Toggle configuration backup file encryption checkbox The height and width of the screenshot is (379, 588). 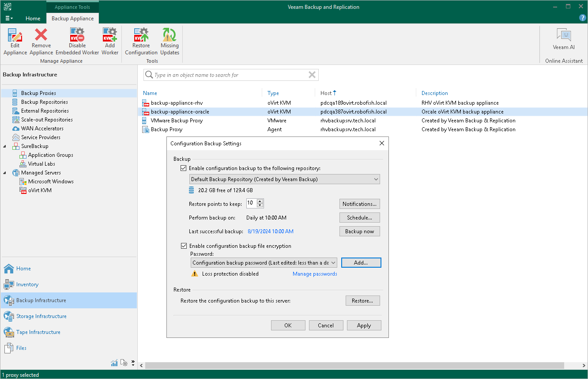184,246
